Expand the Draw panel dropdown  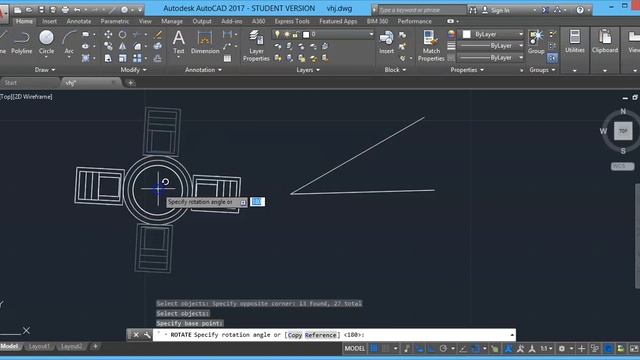[45, 70]
